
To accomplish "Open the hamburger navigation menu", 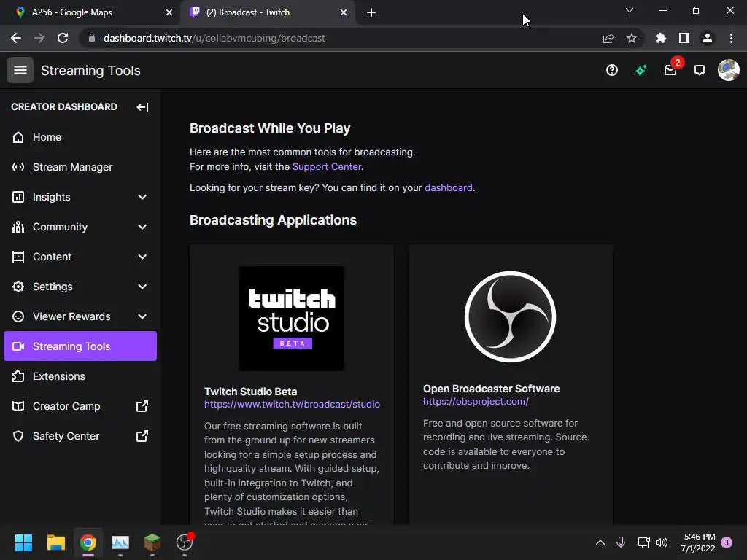I will [x=20, y=70].
